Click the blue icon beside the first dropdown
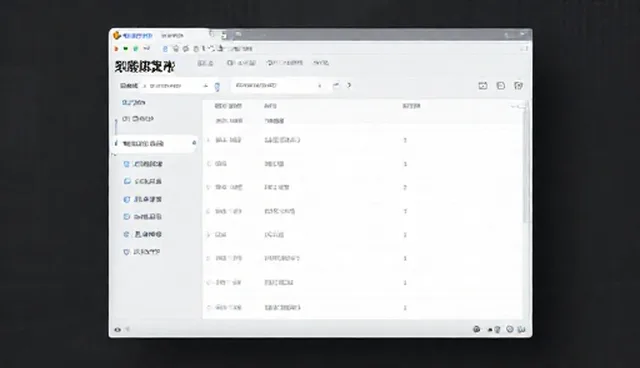The image size is (640, 368). point(217,86)
